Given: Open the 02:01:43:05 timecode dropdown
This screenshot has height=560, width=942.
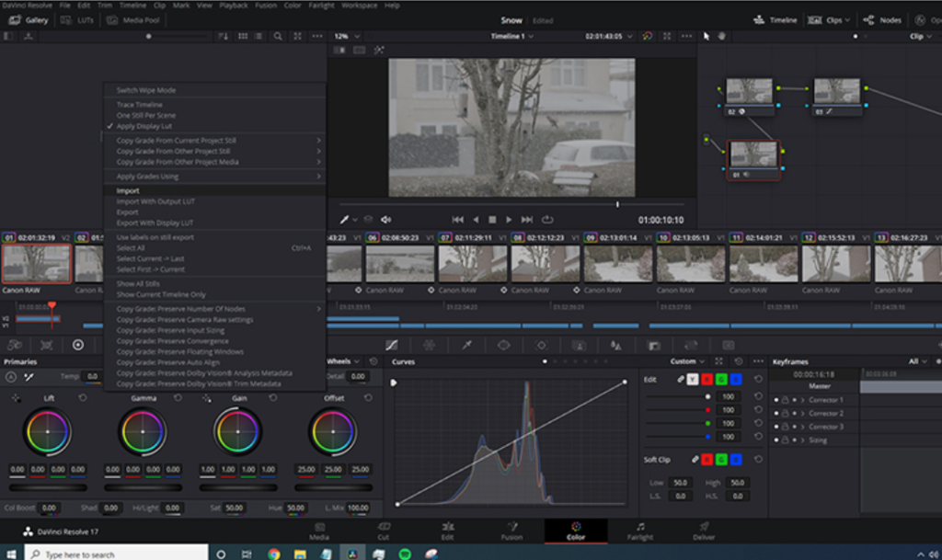Looking at the screenshot, I should (x=609, y=36).
